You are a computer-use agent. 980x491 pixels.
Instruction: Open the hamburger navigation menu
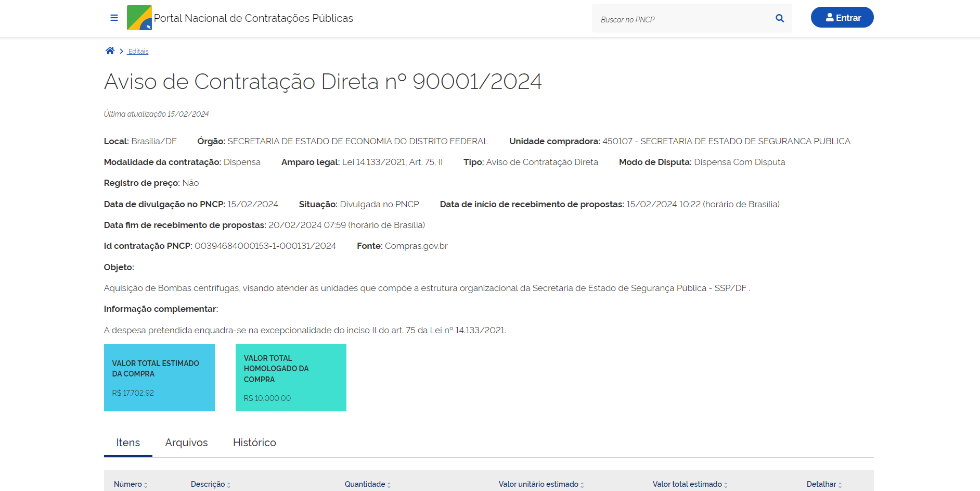[x=114, y=18]
